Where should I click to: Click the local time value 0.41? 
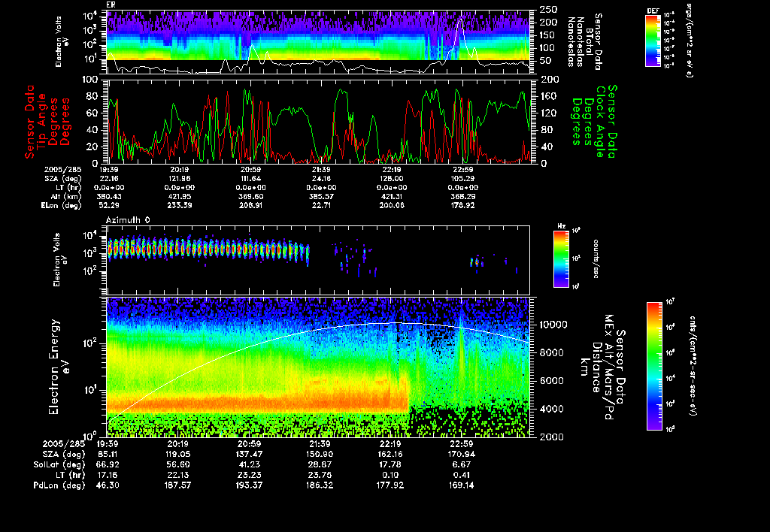coord(461,475)
